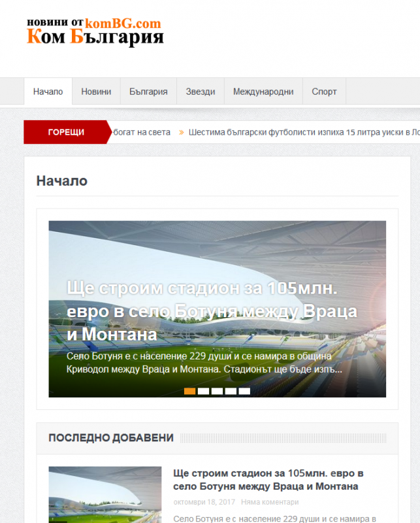Switch to the second slide indicator
Screen dimensions: 420x523
[203, 391]
